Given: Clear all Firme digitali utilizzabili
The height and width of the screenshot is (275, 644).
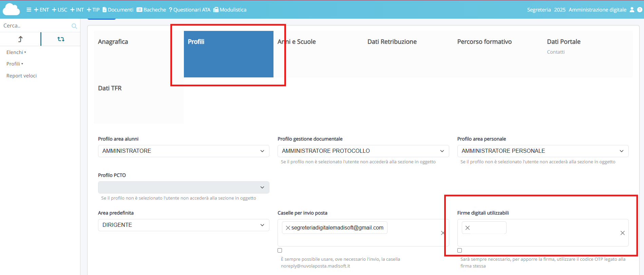Looking at the screenshot, I should click(623, 233).
